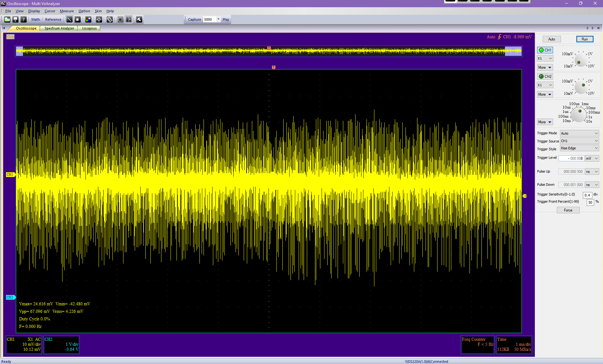603x364 pixels.
Task: Select the line drawing mode icon
Action: (69, 19)
